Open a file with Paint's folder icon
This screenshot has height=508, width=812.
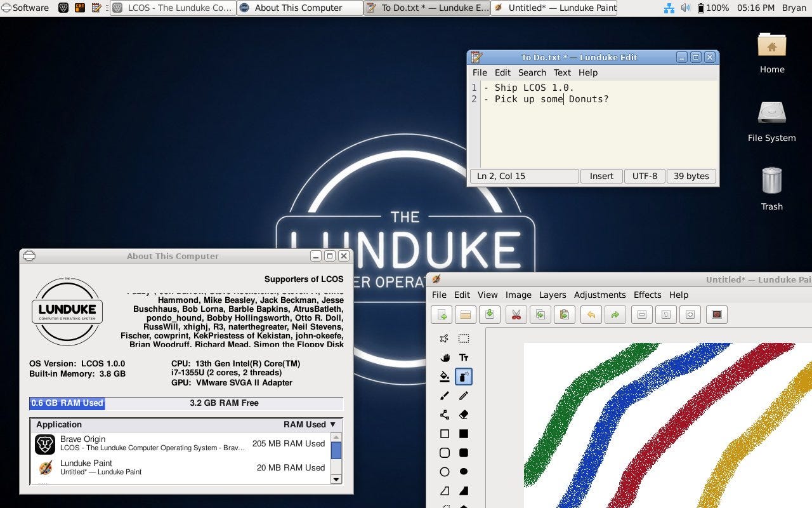[465, 315]
